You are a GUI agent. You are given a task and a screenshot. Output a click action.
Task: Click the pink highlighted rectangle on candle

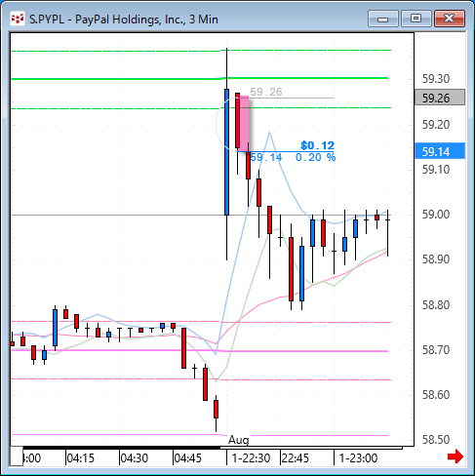[244, 122]
